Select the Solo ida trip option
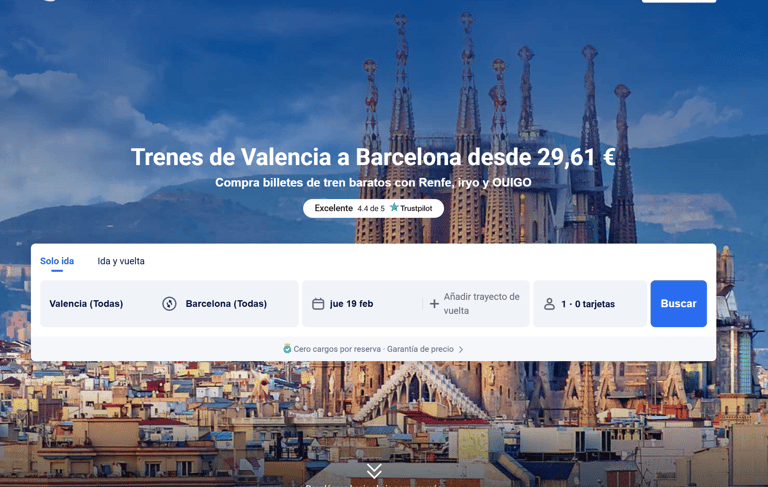 click(x=57, y=261)
